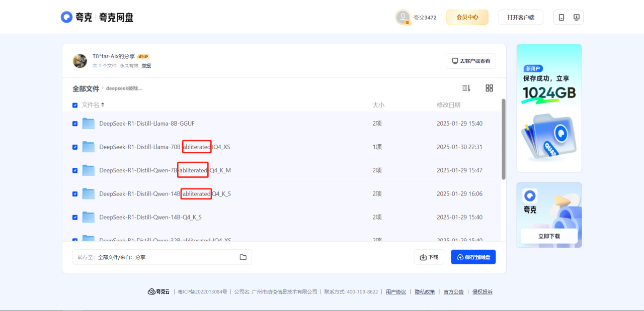Open DeepSeek-R1-Distill-Llama-70B-abliterated-IQ4_XS folder name
The image size is (644, 311).
pyautogui.click(x=165, y=147)
